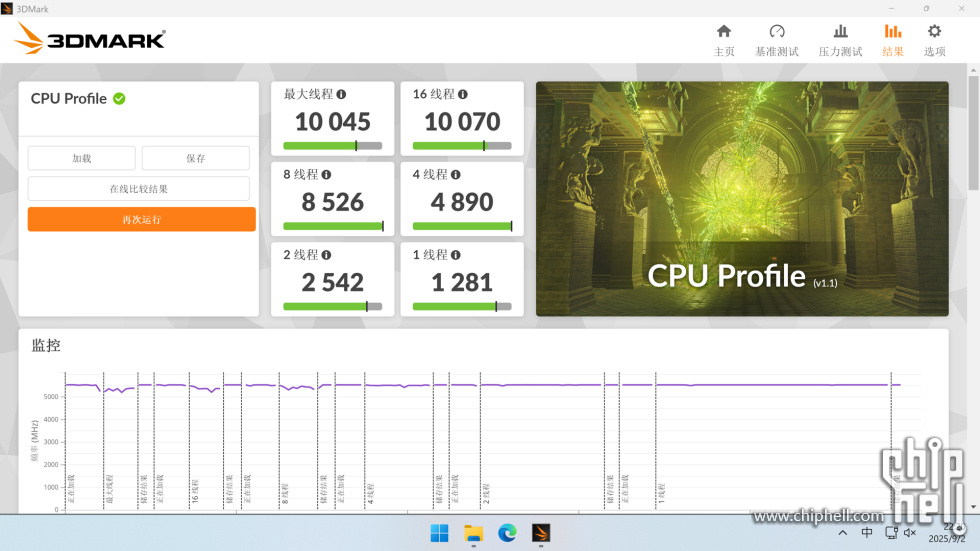Screen dimensions: 980x551
Task: Open the 选项 options tab
Action: click(934, 40)
